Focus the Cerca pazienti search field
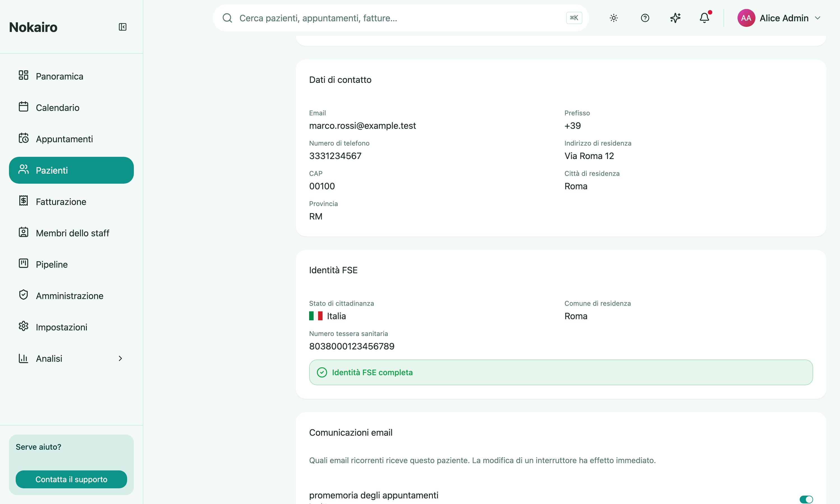The height and width of the screenshot is (504, 840). (x=401, y=18)
